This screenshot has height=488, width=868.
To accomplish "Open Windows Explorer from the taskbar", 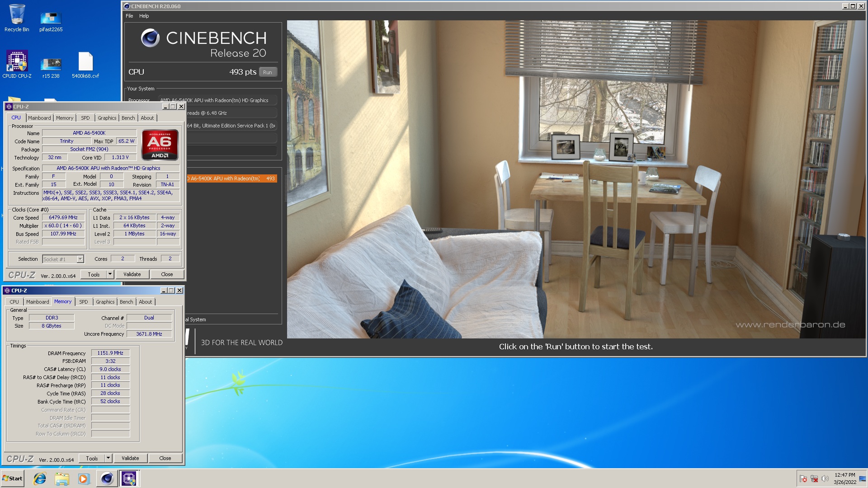I will (x=62, y=479).
